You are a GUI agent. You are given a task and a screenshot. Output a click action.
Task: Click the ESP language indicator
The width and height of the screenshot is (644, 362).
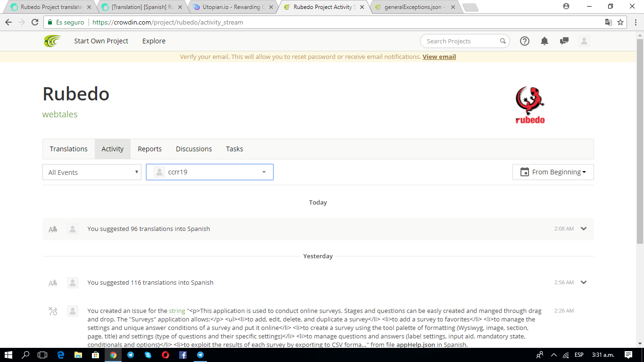click(x=579, y=355)
